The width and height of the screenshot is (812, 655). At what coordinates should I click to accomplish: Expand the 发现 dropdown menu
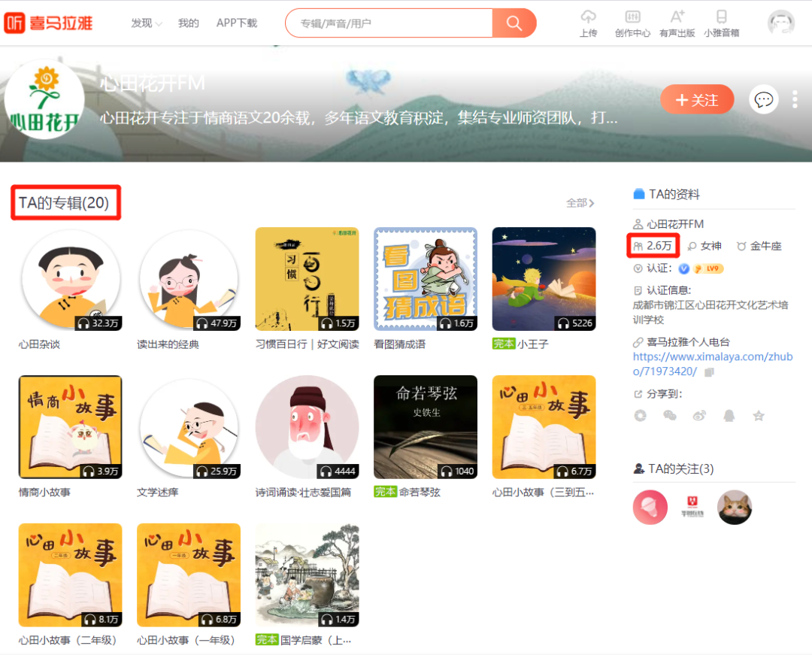tap(146, 23)
